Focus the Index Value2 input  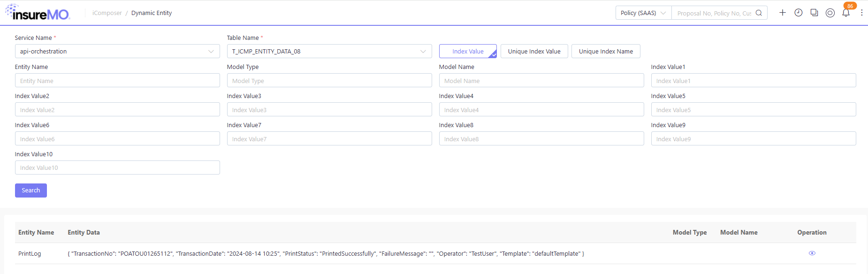117,109
